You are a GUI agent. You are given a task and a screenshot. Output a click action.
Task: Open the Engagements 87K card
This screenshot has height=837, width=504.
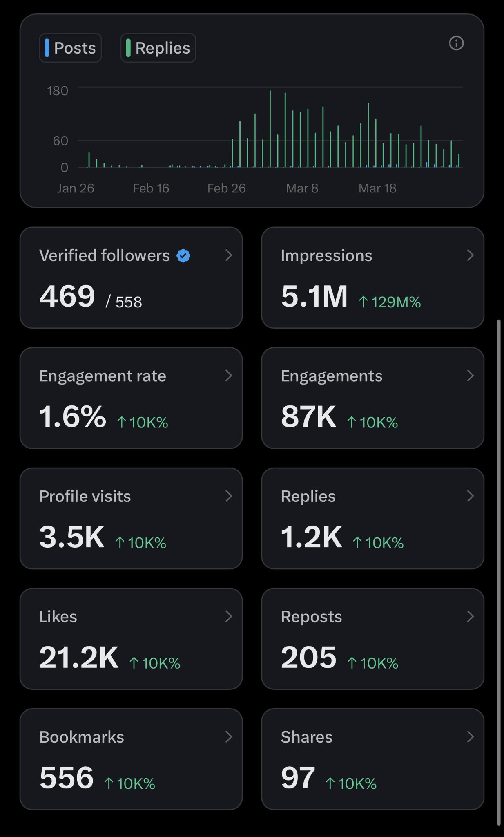click(x=372, y=398)
